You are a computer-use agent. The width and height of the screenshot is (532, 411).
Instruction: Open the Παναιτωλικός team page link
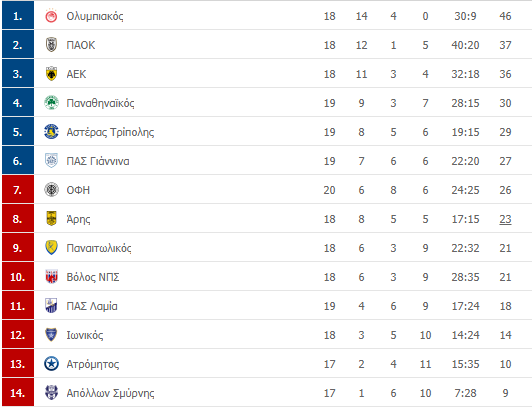[99, 248]
